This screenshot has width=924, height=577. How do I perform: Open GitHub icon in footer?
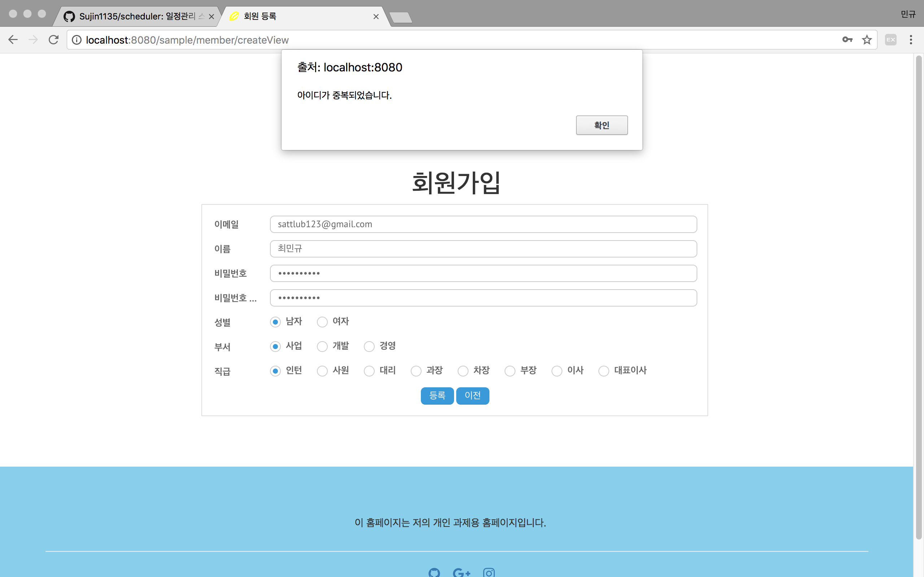434,572
